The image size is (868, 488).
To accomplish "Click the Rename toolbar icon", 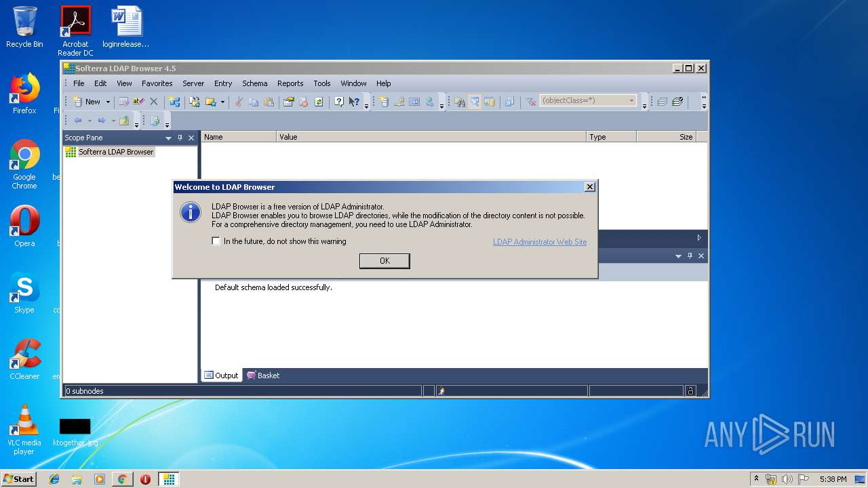I will 138,102.
